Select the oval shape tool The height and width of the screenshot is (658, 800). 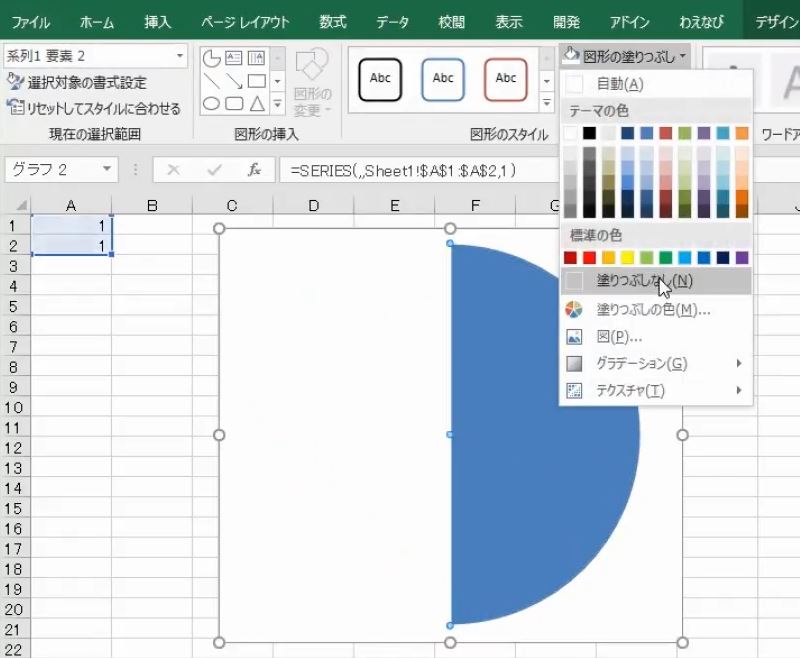pos(210,103)
